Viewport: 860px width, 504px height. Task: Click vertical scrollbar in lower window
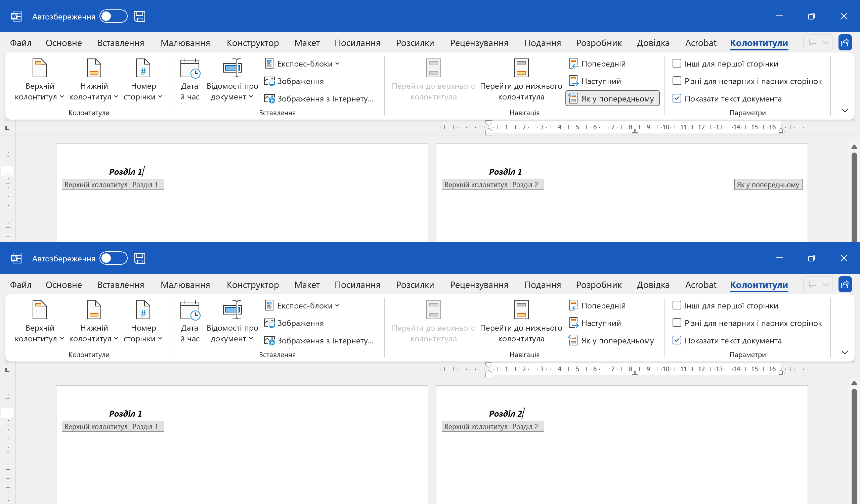coord(854,444)
